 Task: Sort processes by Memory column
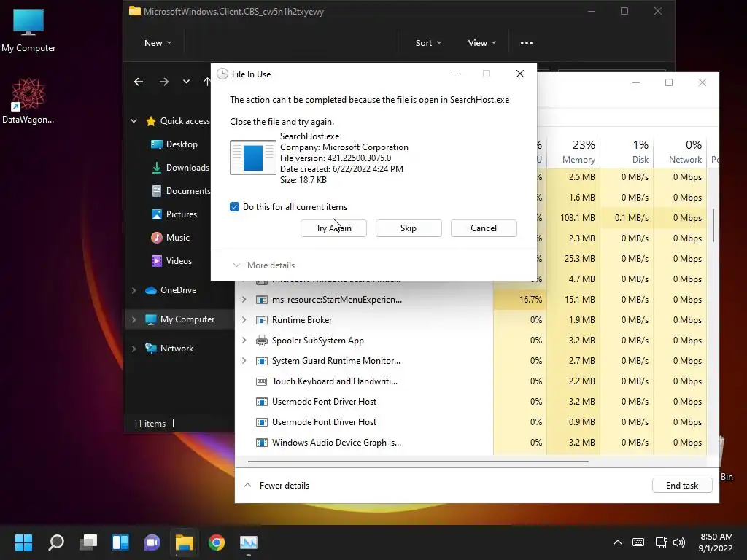573,152
